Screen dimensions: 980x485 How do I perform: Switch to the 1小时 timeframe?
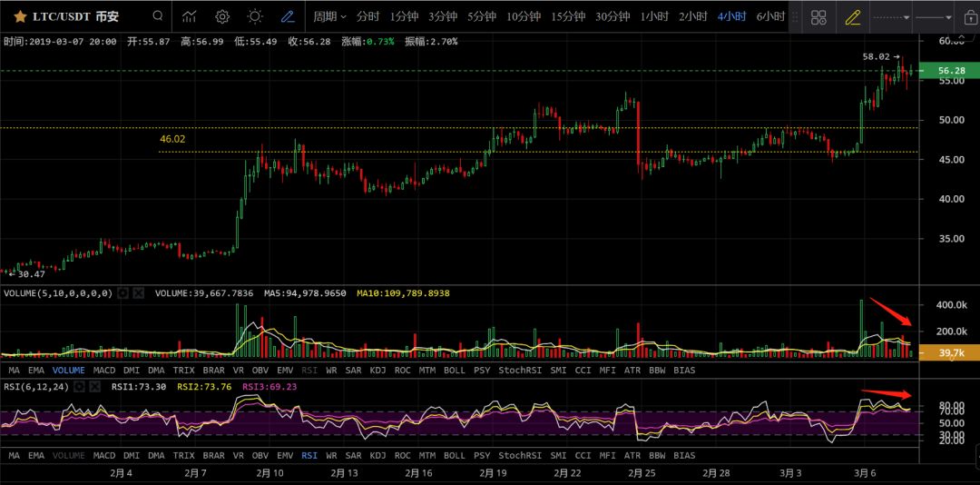653,17
